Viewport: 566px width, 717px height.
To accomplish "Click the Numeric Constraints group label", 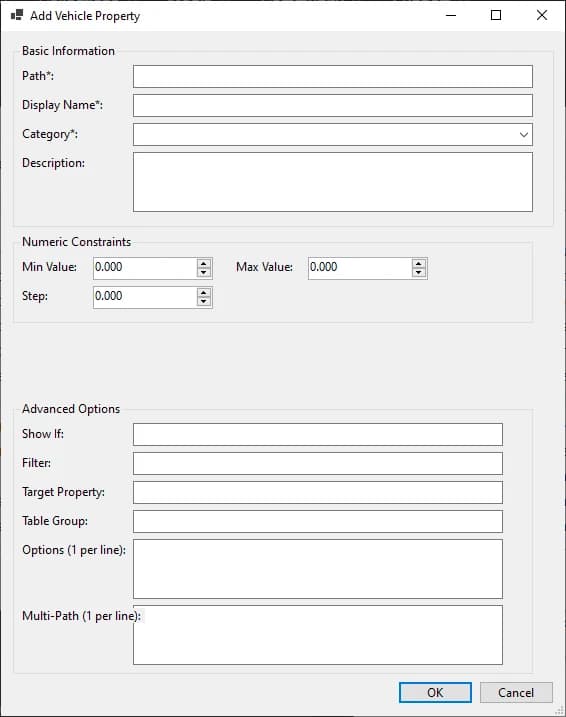I will tap(76, 242).
